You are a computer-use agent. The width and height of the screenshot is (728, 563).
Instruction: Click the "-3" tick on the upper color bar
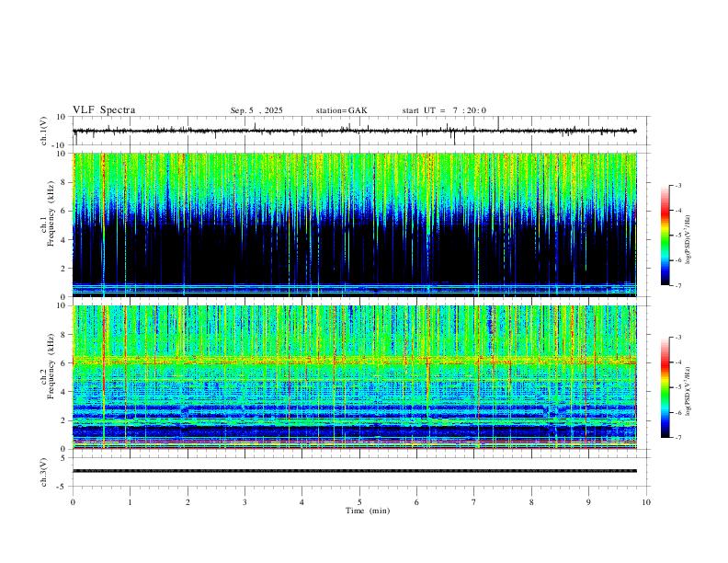pos(677,185)
